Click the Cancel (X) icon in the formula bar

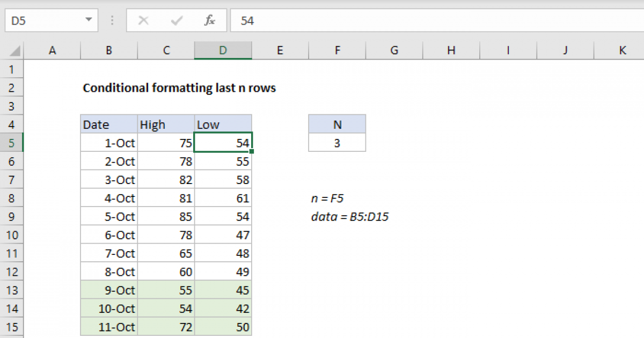tap(143, 20)
